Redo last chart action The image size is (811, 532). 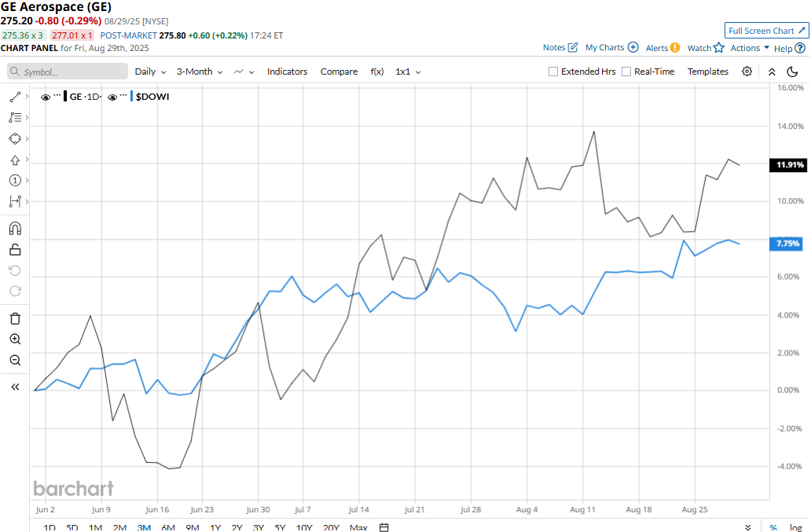coord(15,291)
